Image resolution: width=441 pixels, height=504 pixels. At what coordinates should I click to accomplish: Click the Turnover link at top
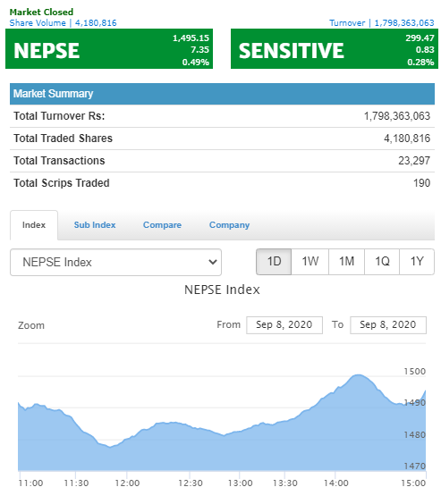[381, 23]
